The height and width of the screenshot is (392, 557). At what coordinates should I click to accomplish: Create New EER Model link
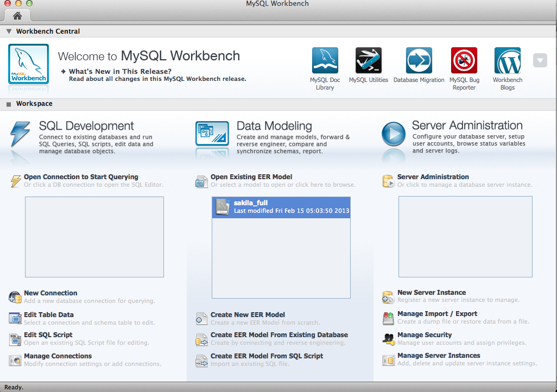click(x=248, y=314)
